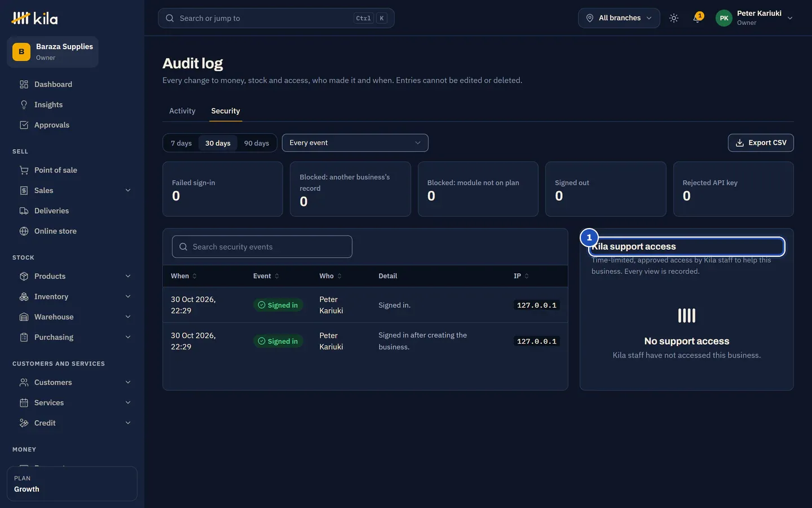The image size is (812, 508).
Task: Switch to the Security tab
Action: (226, 111)
